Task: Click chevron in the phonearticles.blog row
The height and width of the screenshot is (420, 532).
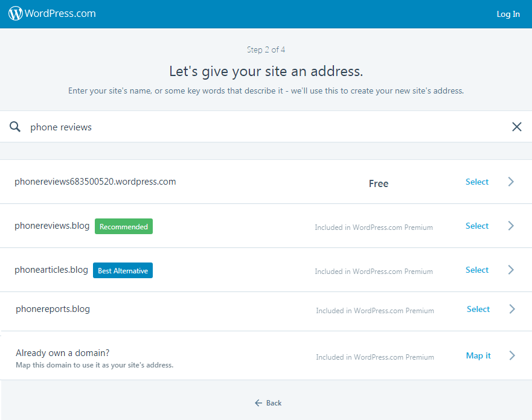Action: pos(511,270)
